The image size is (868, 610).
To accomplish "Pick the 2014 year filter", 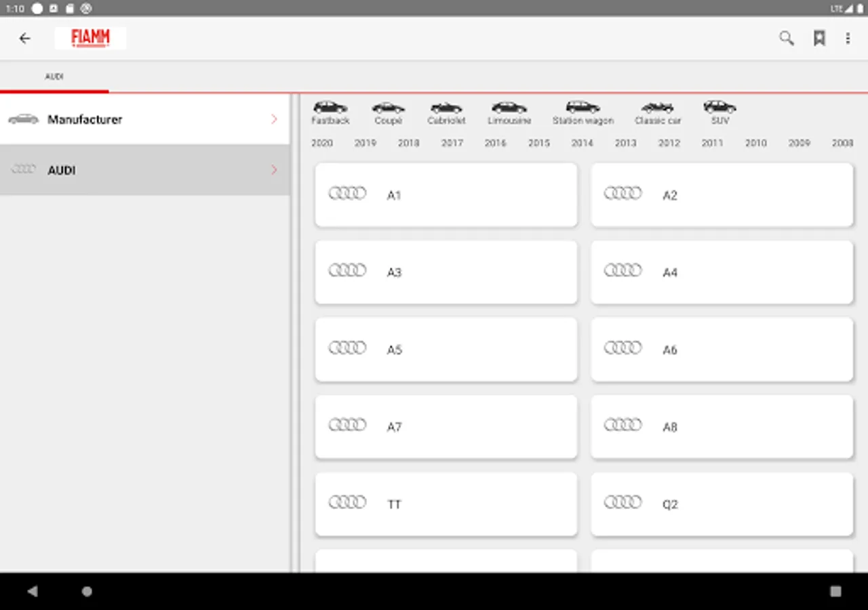I will click(x=583, y=143).
